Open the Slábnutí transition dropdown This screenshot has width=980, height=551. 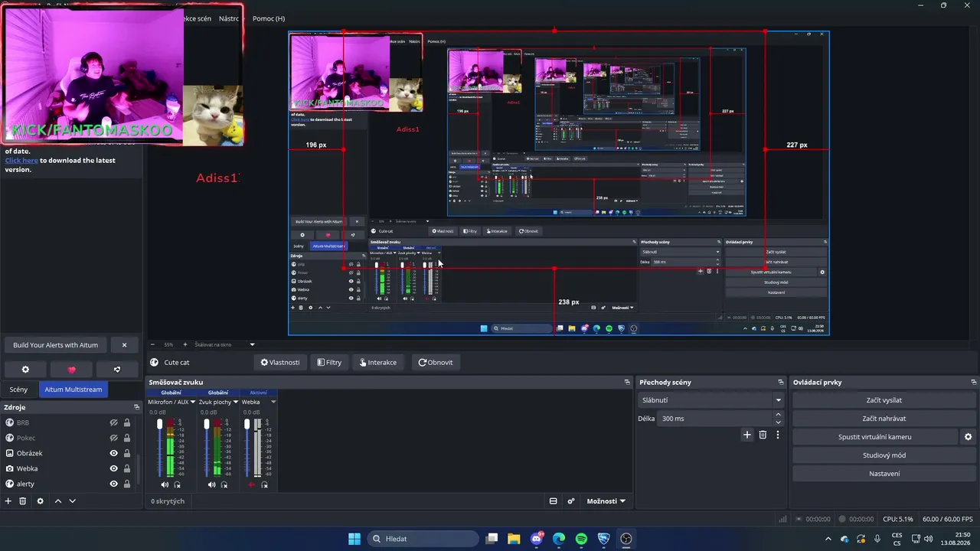click(x=711, y=400)
